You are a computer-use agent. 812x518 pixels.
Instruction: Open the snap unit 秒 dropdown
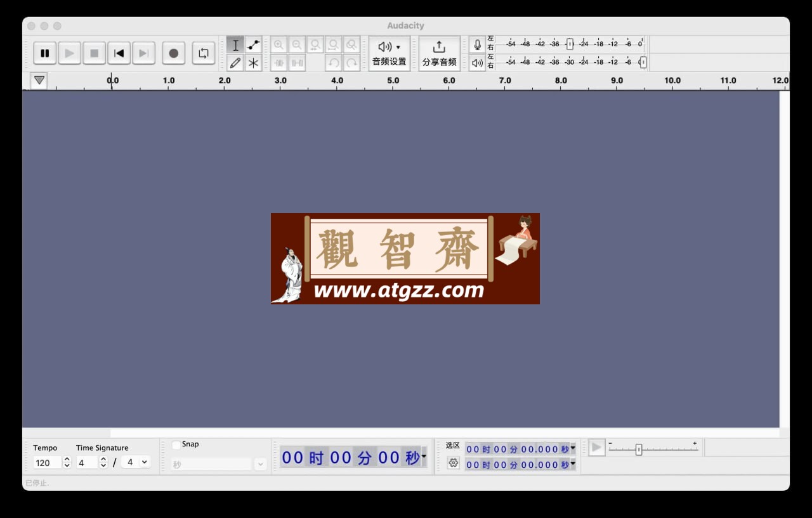click(x=218, y=465)
